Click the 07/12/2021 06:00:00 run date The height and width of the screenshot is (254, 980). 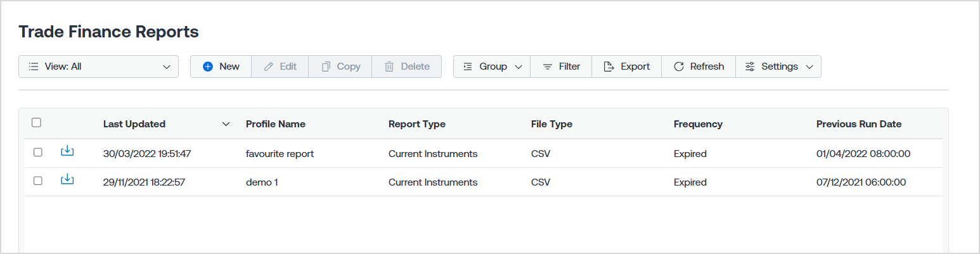coord(861,182)
